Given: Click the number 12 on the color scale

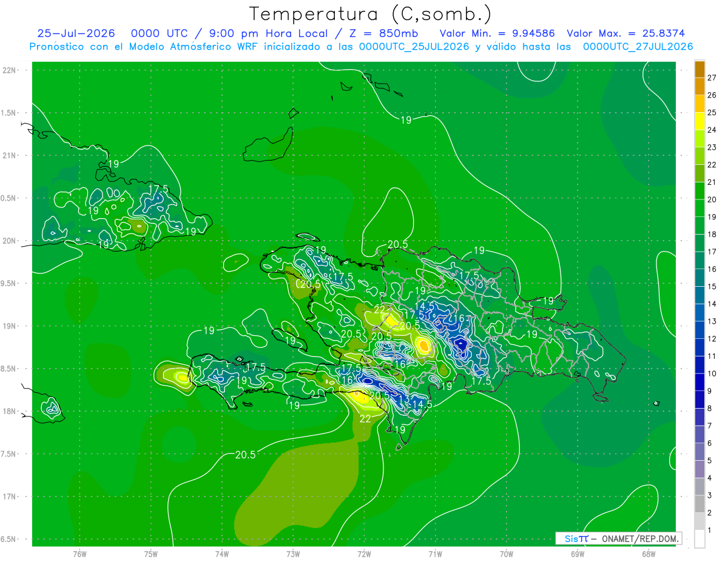Looking at the screenshot, I should click(712, 339).
